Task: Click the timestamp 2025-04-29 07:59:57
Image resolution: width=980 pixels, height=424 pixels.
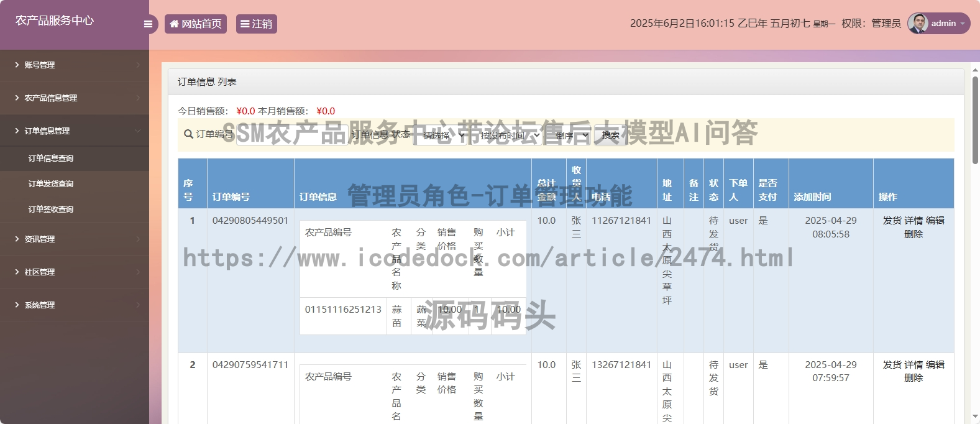Action: [831, 371]
